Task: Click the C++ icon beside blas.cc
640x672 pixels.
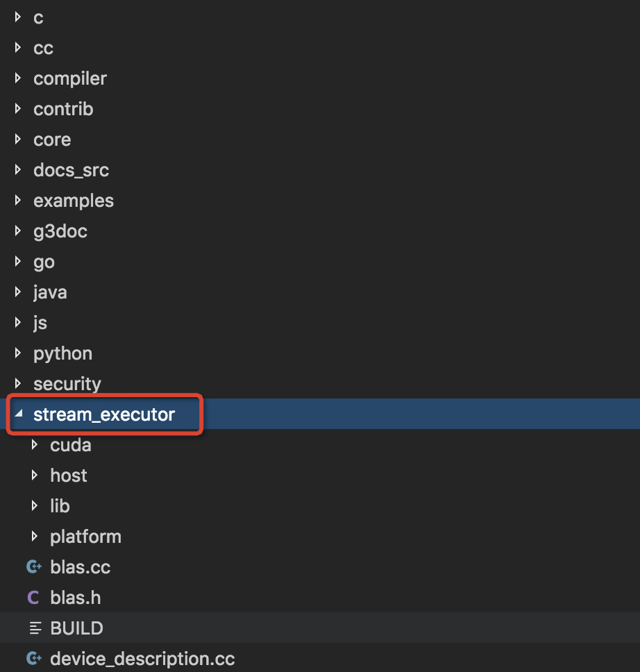Action: pos(33,567)
